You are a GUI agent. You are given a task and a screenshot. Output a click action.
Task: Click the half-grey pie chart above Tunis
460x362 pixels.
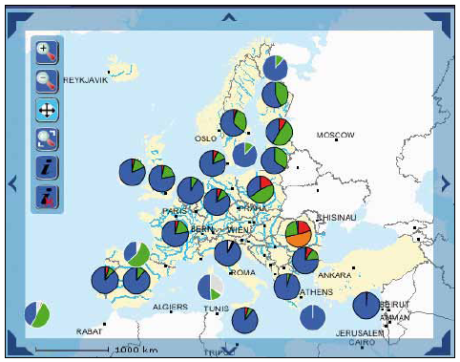(x=210, y=287)
